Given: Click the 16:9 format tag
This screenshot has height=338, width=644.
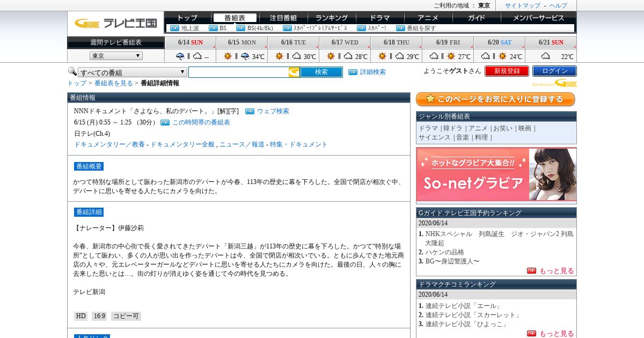Looking at the screenshot, I should (x=99, y=316).
